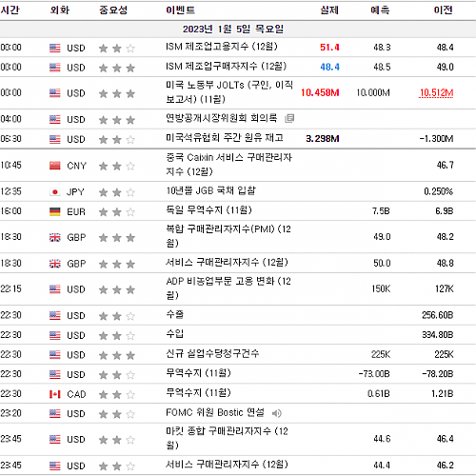
Task: Click US flag on ISM manufacturing employment row
Action: [x=55, y=48]
